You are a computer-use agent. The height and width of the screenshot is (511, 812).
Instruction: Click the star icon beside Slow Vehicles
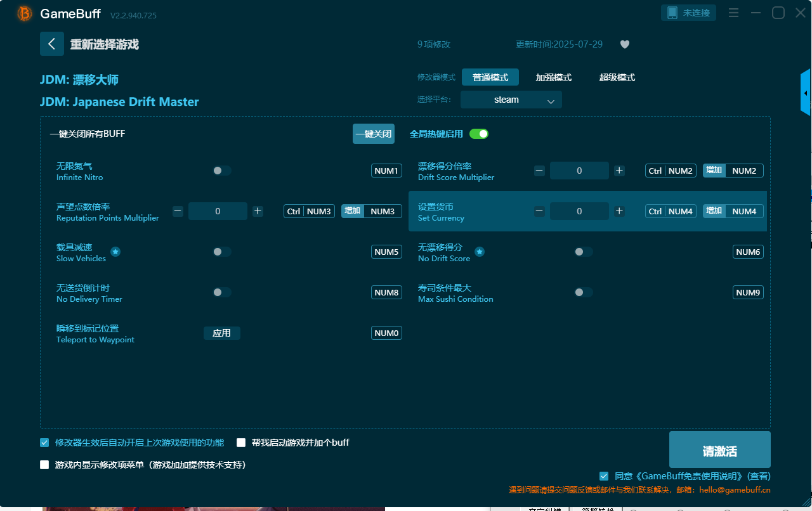pyautogui.click(x=115, y=252)
